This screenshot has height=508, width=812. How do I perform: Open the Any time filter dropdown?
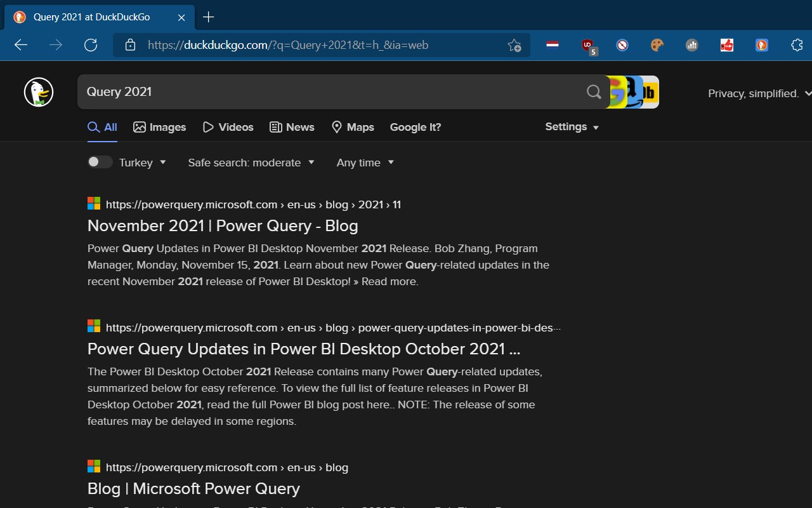tap(365, 163)
